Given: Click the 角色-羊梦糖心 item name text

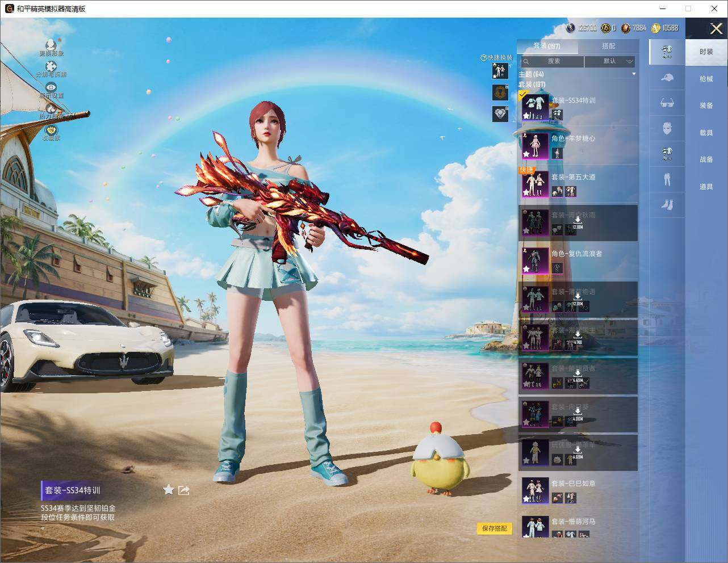Looking at the screenshot, I should [x=574, y=138].
